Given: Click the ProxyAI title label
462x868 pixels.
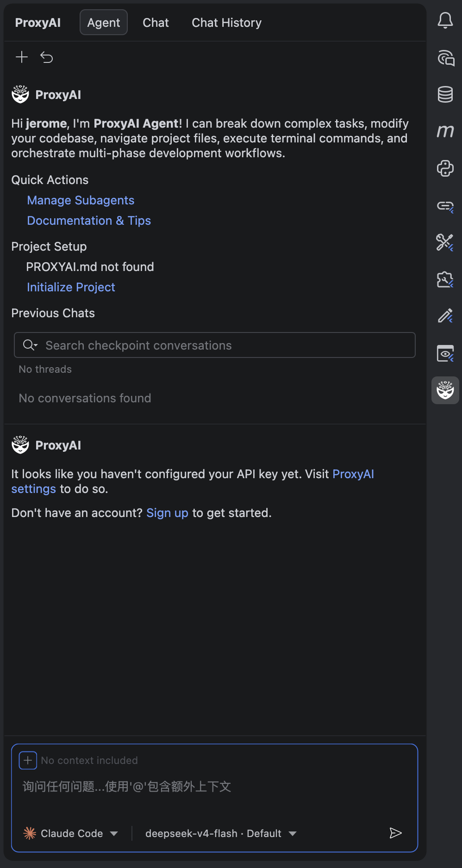Looking at the screenshot, I should 38,22.
